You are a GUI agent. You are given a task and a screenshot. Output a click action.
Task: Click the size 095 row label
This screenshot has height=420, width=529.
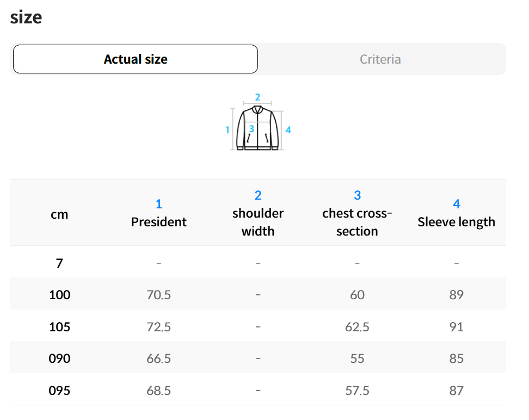pyautogui.click(x=59, y=391)
